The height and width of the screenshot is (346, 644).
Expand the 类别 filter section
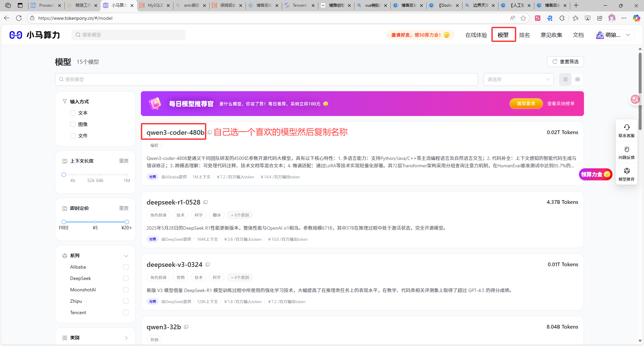pos(126,338)
